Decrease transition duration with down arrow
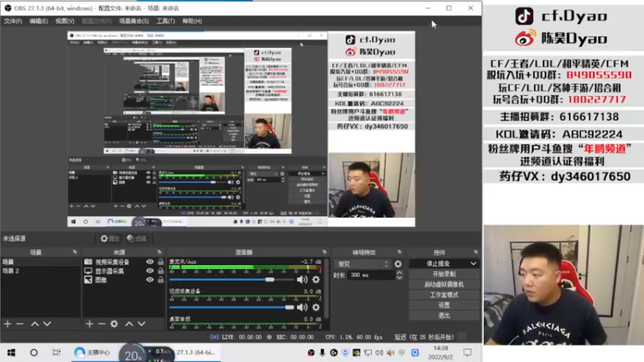The height and width of the screenshot is (362, 644). click(x=399, y=278)
